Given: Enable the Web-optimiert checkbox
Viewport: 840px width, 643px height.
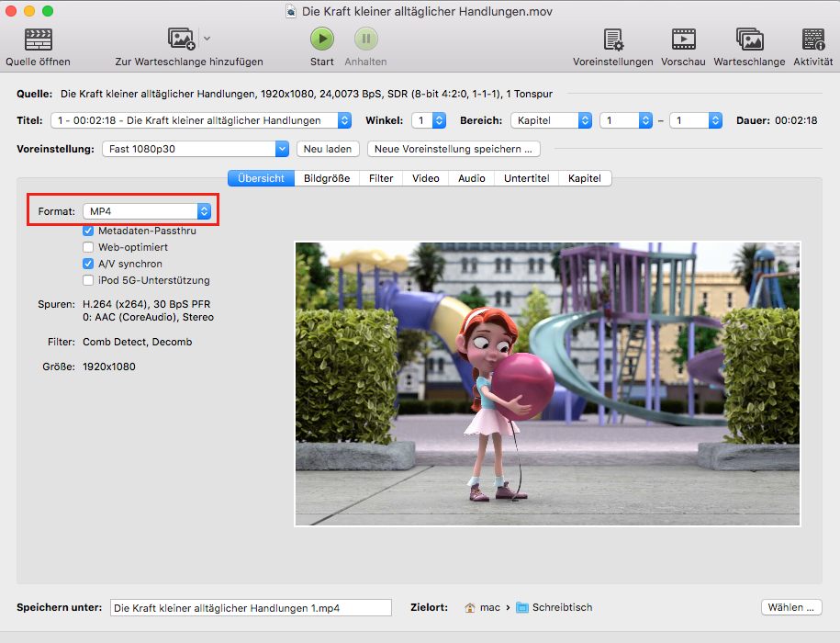Looking at the screenshot, I should point(89,247).
